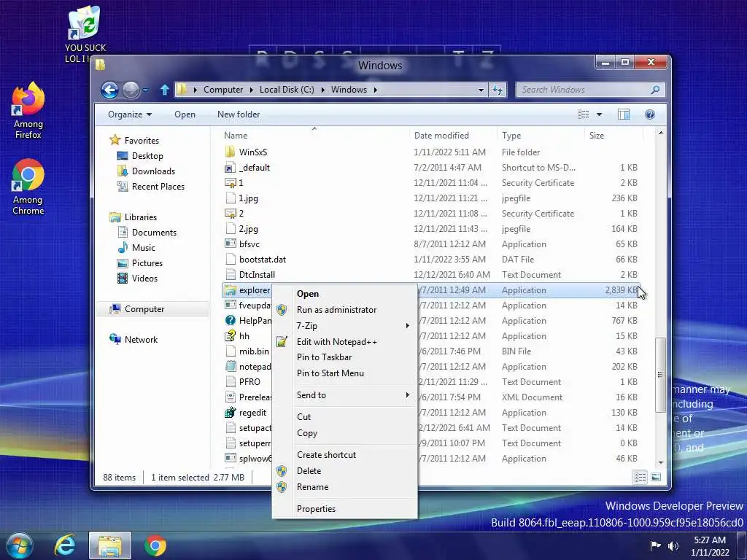Expand the chevron after Computer breadcrumb
The height and width of the screenshot is (560, 747).
(x=251, y=90)
